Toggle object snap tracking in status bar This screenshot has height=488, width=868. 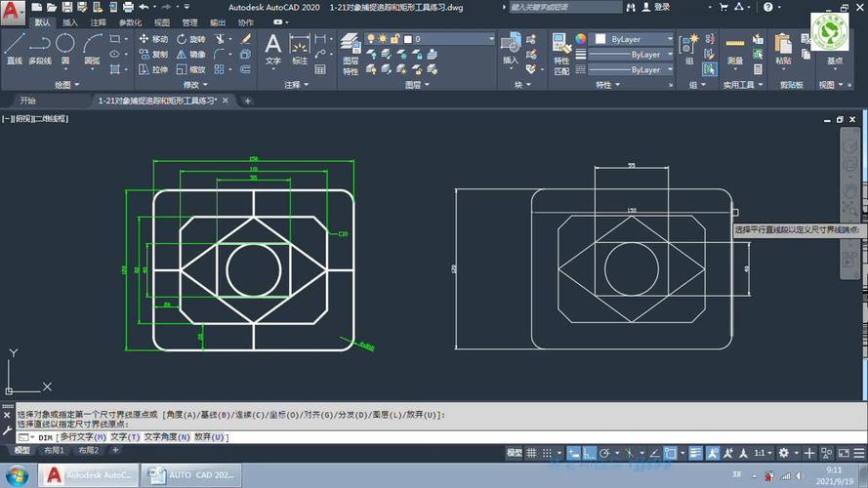[654, 453]
